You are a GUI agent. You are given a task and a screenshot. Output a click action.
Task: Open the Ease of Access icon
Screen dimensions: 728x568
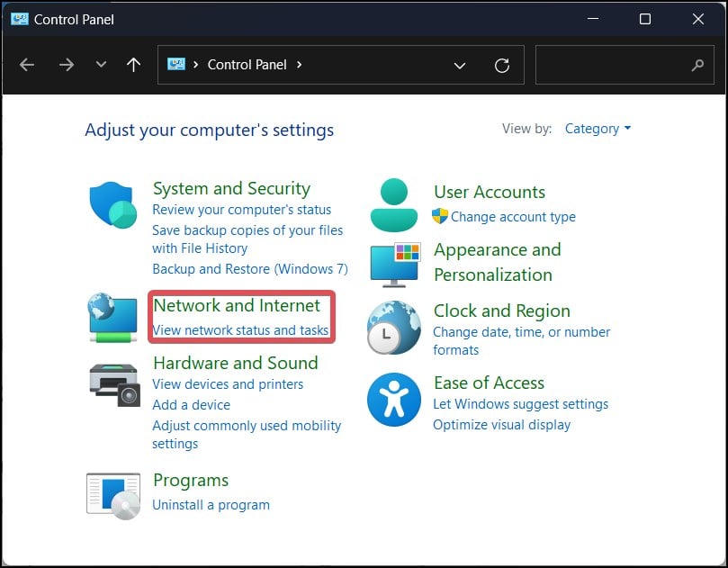coord(394,400)
